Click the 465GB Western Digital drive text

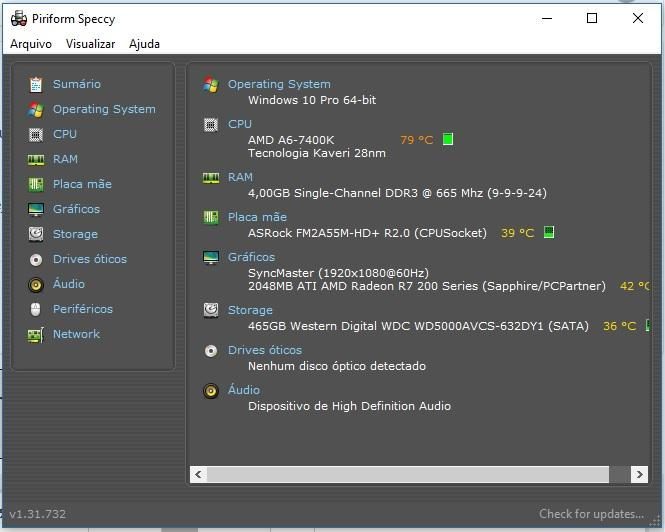[419, 326]
